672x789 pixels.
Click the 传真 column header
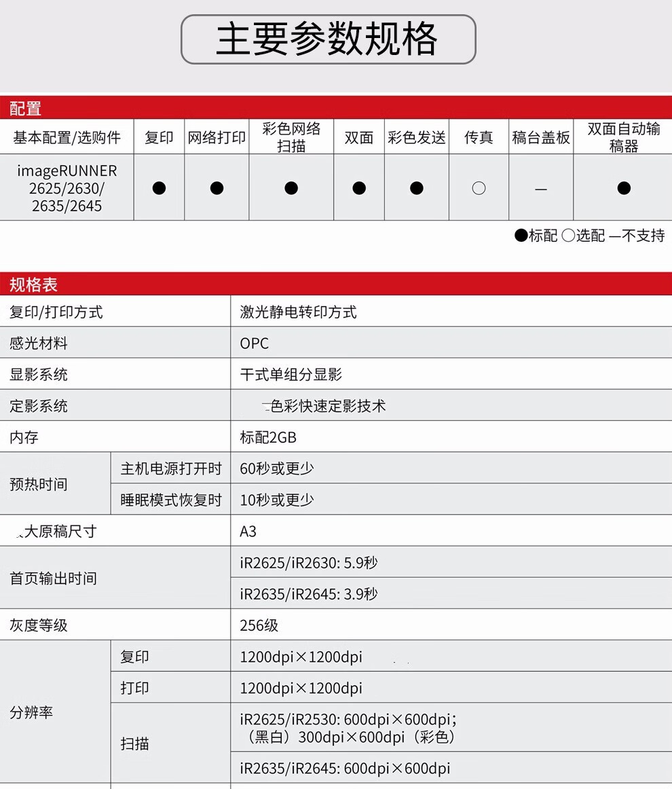[479, 137]
